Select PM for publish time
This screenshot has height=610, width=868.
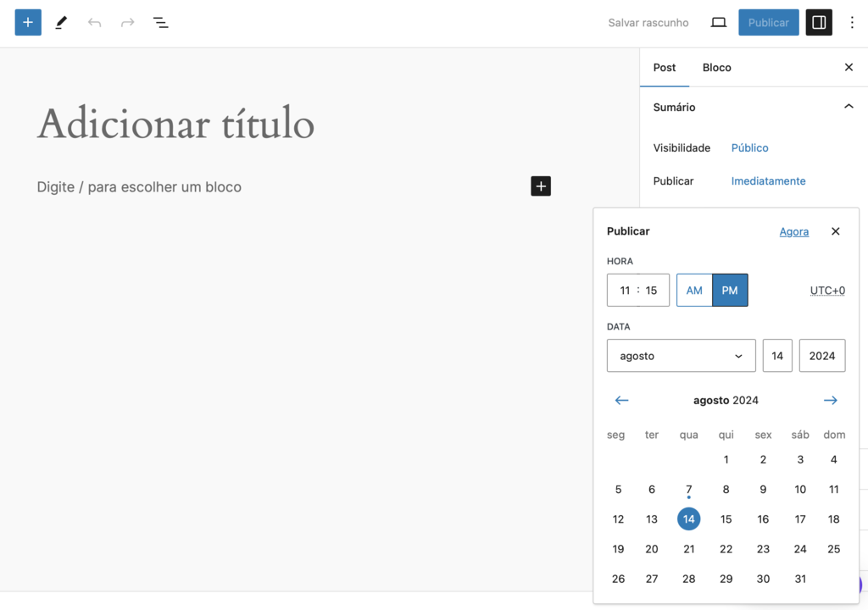click(x=730, y=290)
